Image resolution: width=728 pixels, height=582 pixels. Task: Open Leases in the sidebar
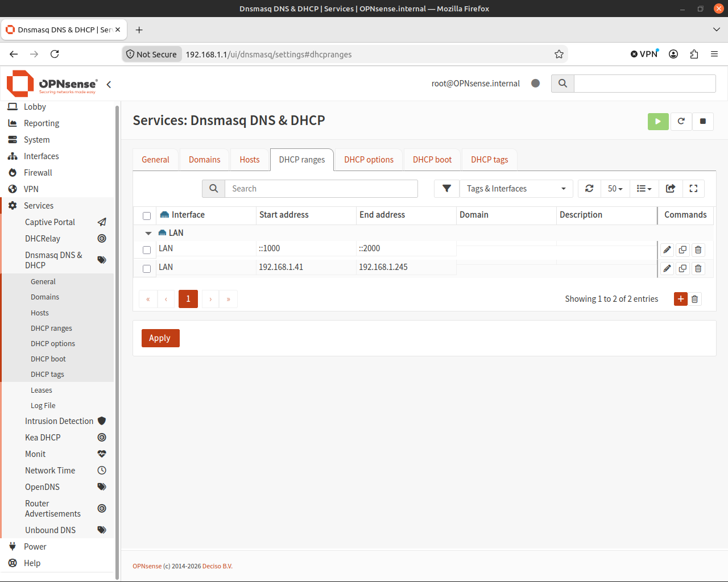[x=42, y=390]
